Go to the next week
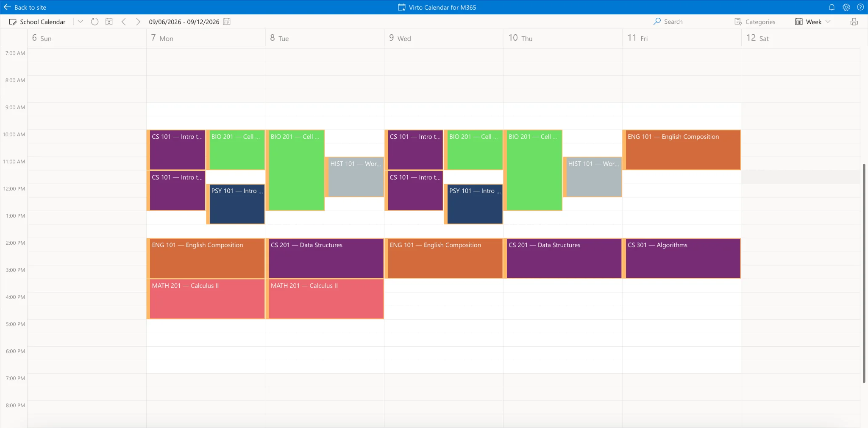Image resolution: width=868 pixels, height=428 pixels. [138, 22]
